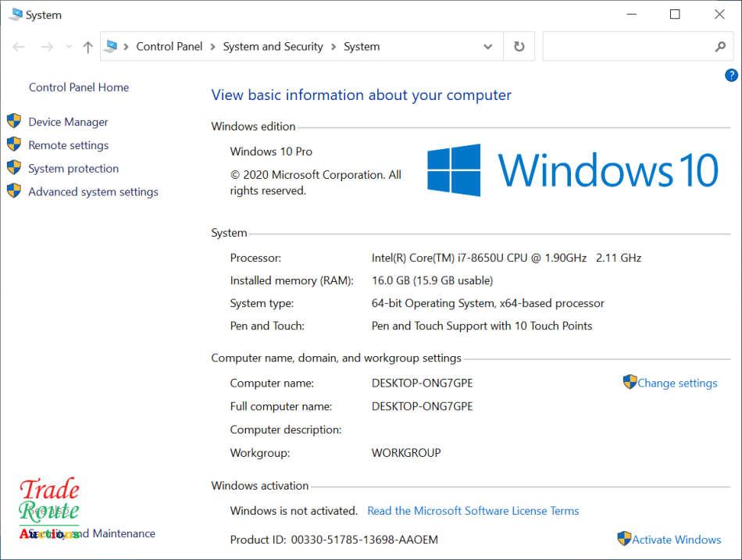
Task: Refresh the System page
Action: [519, 47]
